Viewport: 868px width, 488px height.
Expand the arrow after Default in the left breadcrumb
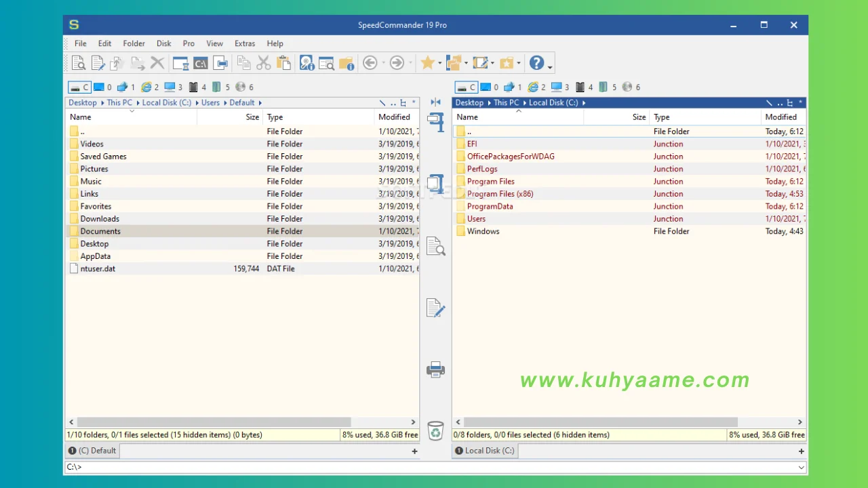pyautogui.click(x=260, y=103)
